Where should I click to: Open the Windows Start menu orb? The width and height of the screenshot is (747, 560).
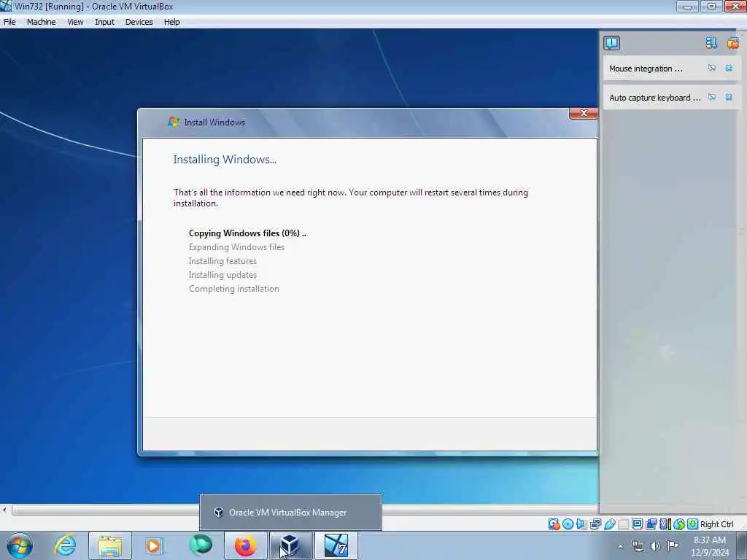click(20, 545)
